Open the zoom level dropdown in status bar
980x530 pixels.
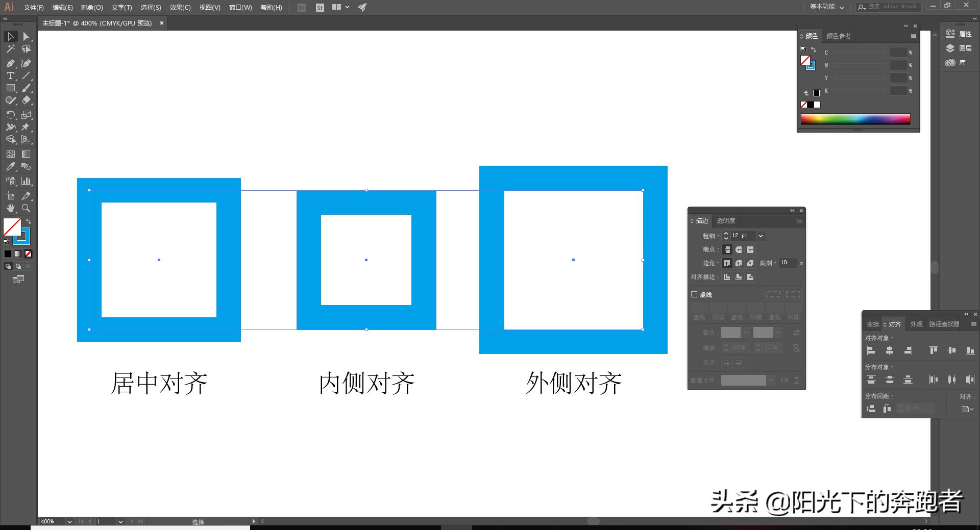point(69,521)
